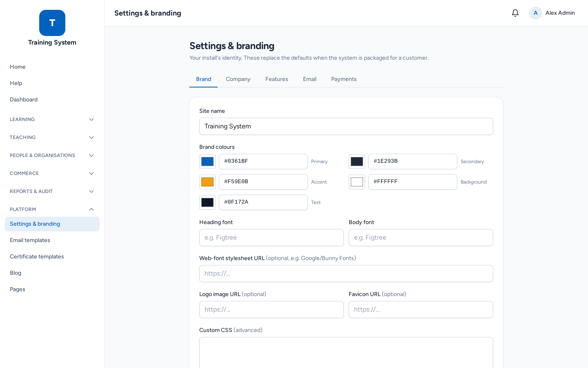Click into the Custom CSS textarea
Viewport: 588px width, 368px height.
tap(346, 353)
